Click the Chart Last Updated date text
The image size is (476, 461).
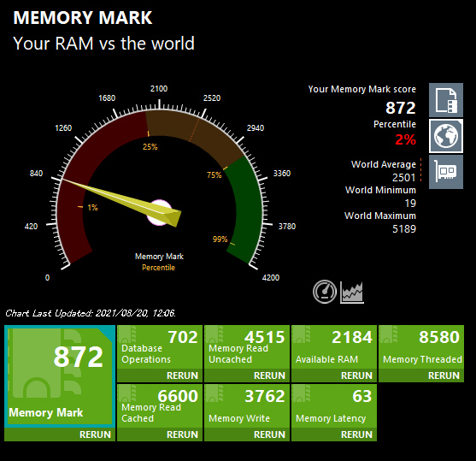tap(91, 313)
